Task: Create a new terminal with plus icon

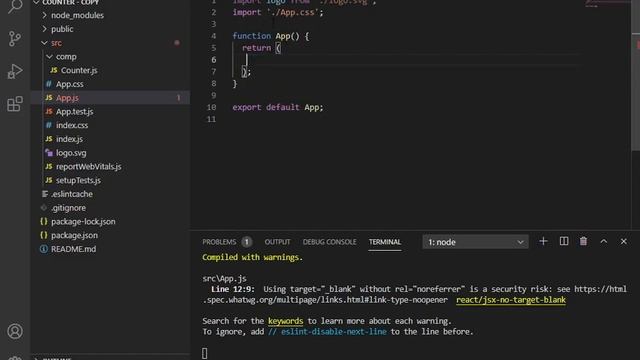Action: click(543, 242)
